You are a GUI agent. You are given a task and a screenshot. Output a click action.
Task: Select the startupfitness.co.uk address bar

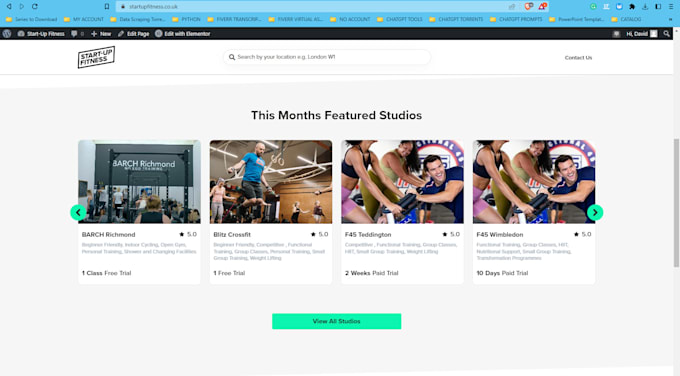pos(312,7)
